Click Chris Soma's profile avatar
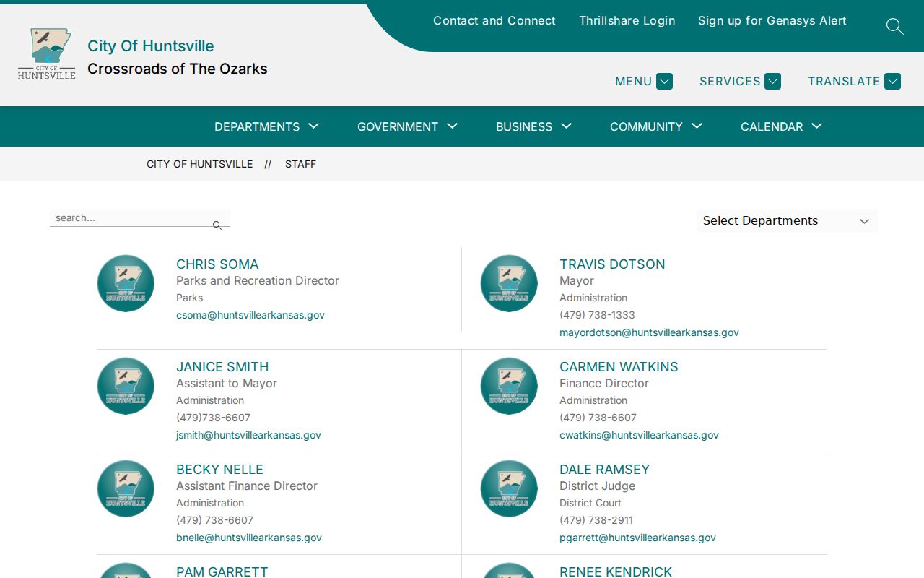The width and height of the screenshot is (924, 578). click(x=126, y=283)
